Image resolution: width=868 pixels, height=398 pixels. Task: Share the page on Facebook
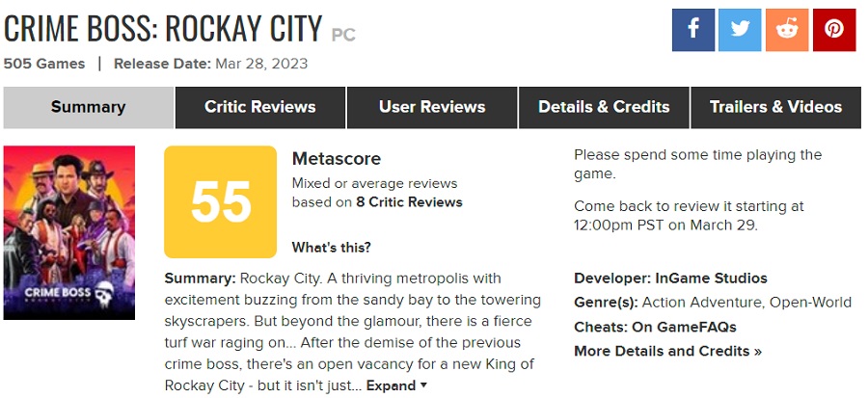coord(693,29)
